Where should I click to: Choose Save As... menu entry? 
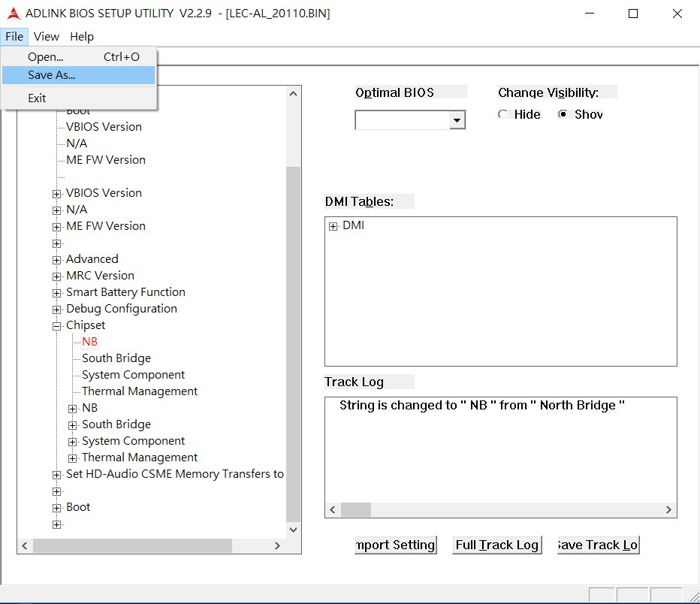click(x=79, y=75)
